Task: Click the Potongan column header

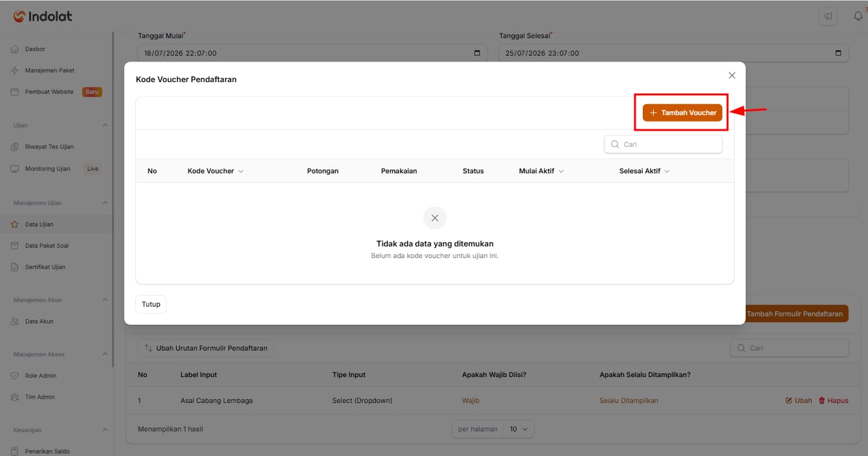Action: point(322,171)
